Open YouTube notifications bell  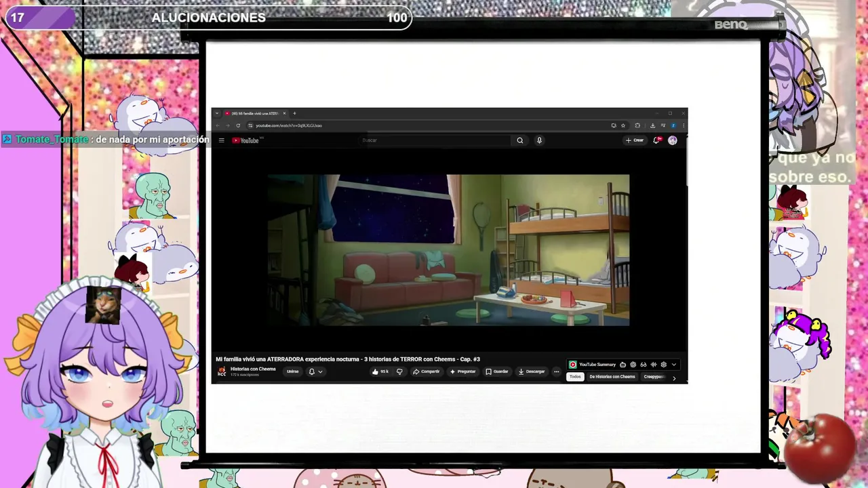[656, 140]
